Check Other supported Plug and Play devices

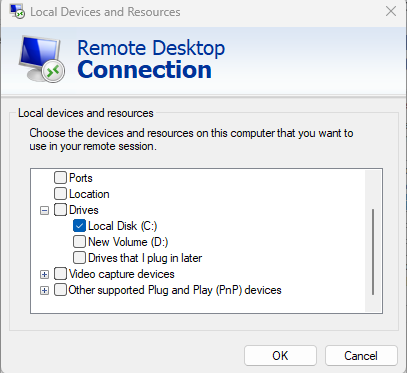[60, 290]
